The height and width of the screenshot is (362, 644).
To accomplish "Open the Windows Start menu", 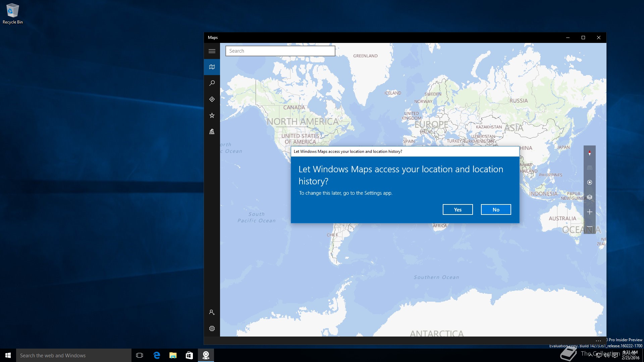I will coord(8,355).
